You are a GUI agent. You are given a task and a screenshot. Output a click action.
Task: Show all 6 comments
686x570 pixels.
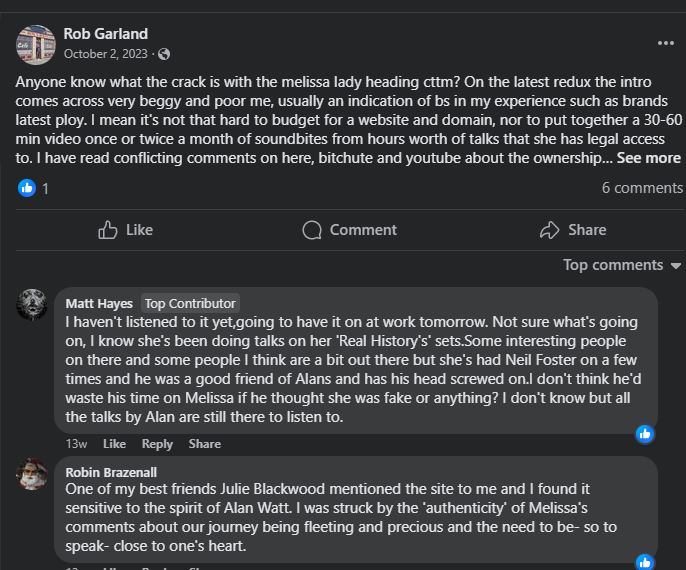pos(642,188)
